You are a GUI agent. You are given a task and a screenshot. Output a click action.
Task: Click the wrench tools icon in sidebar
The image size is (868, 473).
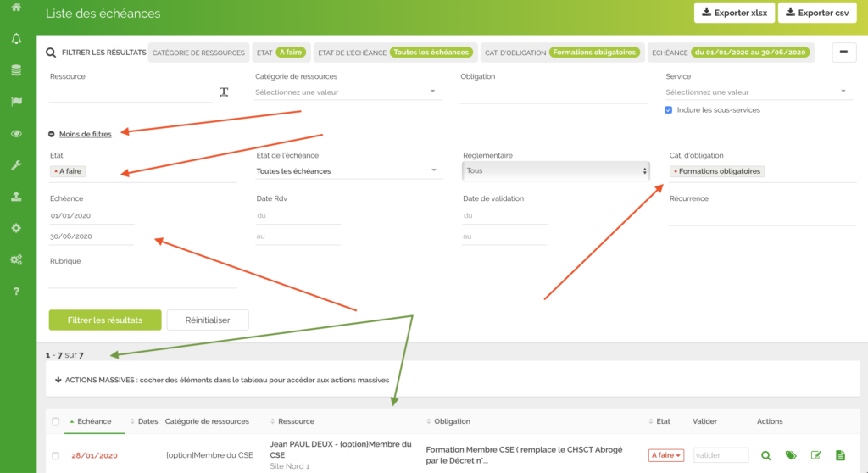pyautogui.click(x=16, y=165)
